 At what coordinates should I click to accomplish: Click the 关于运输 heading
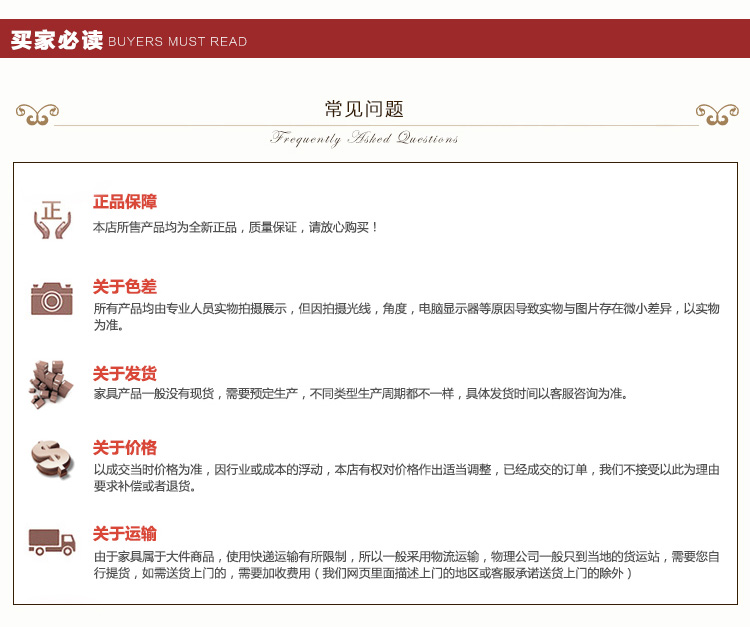pos(125,534)
